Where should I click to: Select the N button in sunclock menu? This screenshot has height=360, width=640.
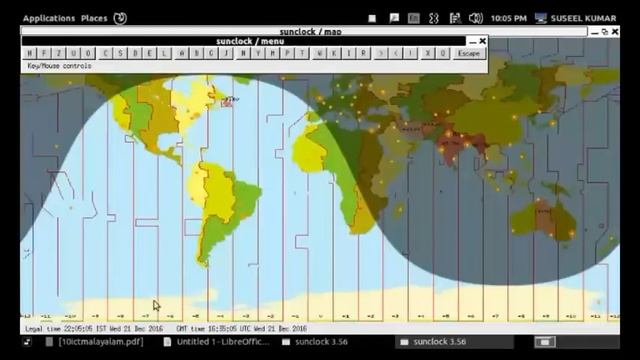[243, 53]
